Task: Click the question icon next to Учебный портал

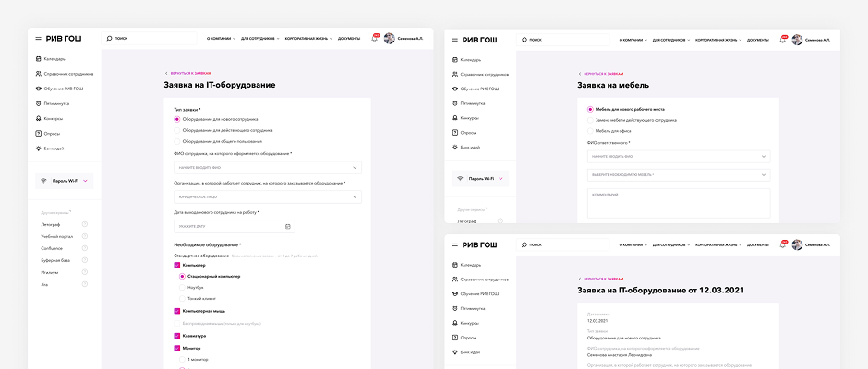Action: click(85, 236)
